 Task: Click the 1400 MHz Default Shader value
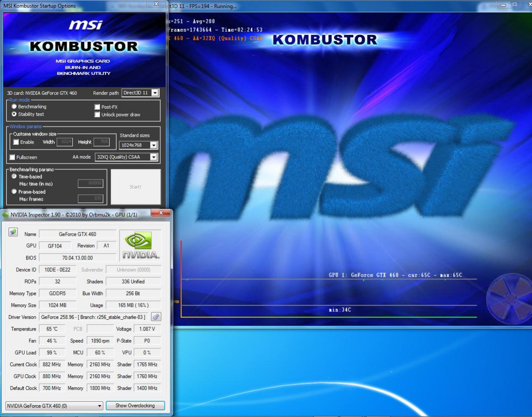[x=147, y=388]
